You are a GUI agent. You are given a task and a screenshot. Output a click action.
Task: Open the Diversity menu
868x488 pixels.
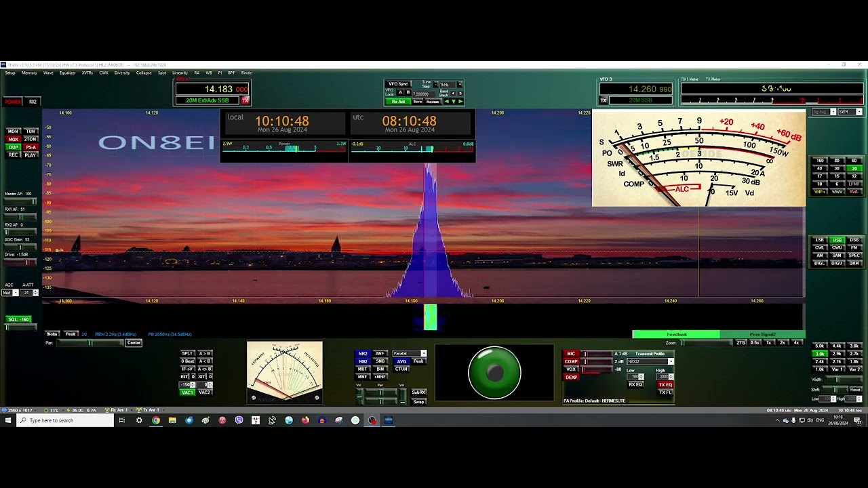pyautogui.click(x=122, y=73)
